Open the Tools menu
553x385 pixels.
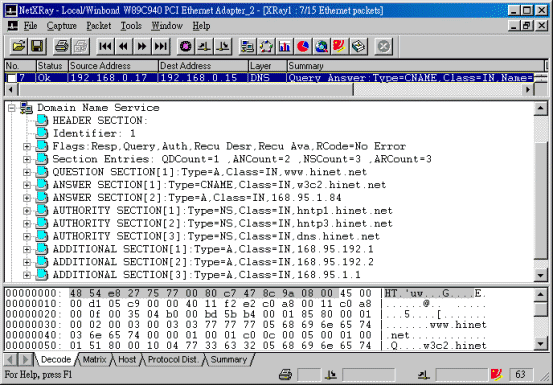(x=131, y=26)
